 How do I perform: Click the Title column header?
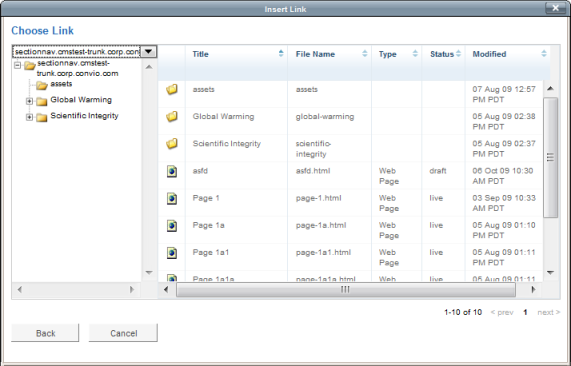tap(200, 54)
